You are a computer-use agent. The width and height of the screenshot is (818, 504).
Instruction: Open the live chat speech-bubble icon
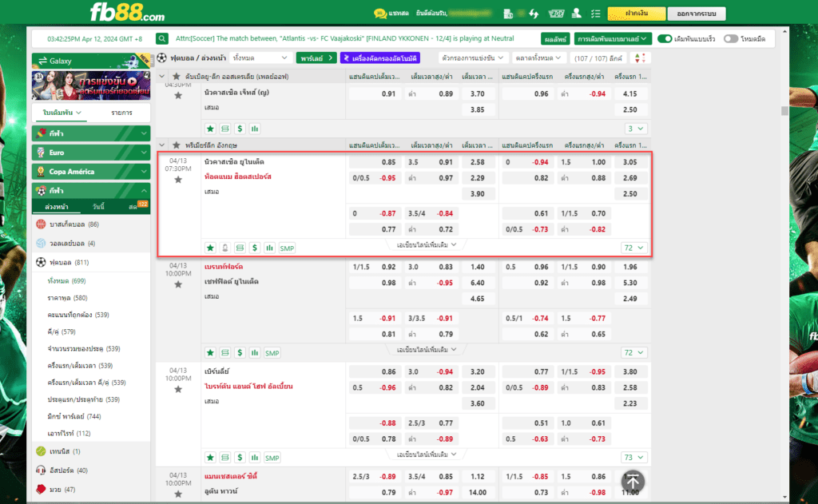point(379,14)
